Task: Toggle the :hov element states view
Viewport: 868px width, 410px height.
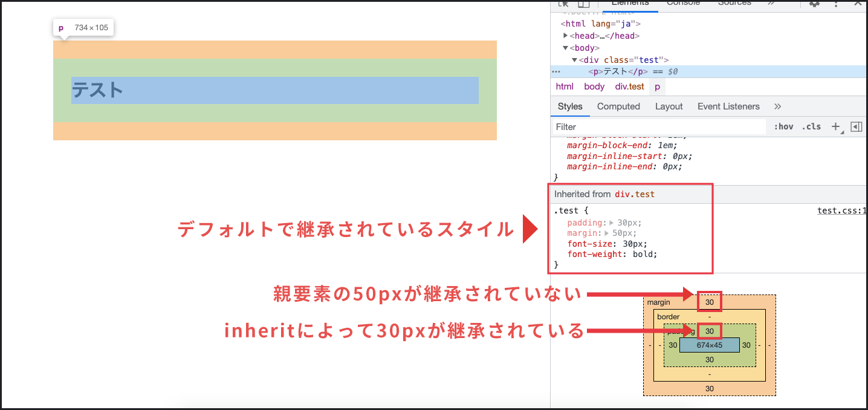Action: tap(784, 126)
